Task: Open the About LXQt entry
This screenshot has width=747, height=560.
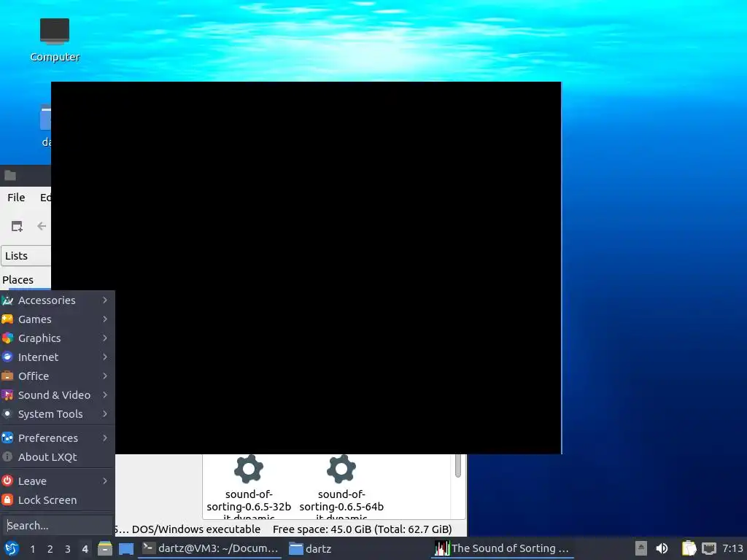Action: tap(57, 457)
